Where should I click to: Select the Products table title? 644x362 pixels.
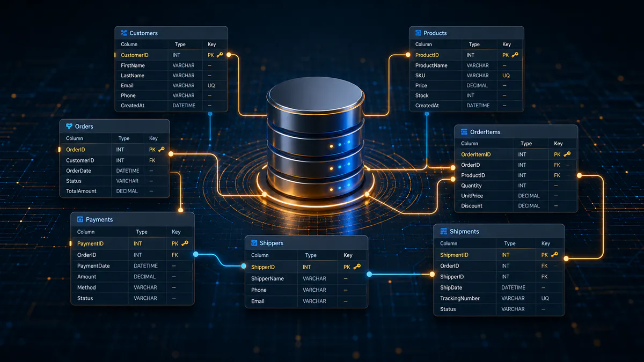click(435, 33)
